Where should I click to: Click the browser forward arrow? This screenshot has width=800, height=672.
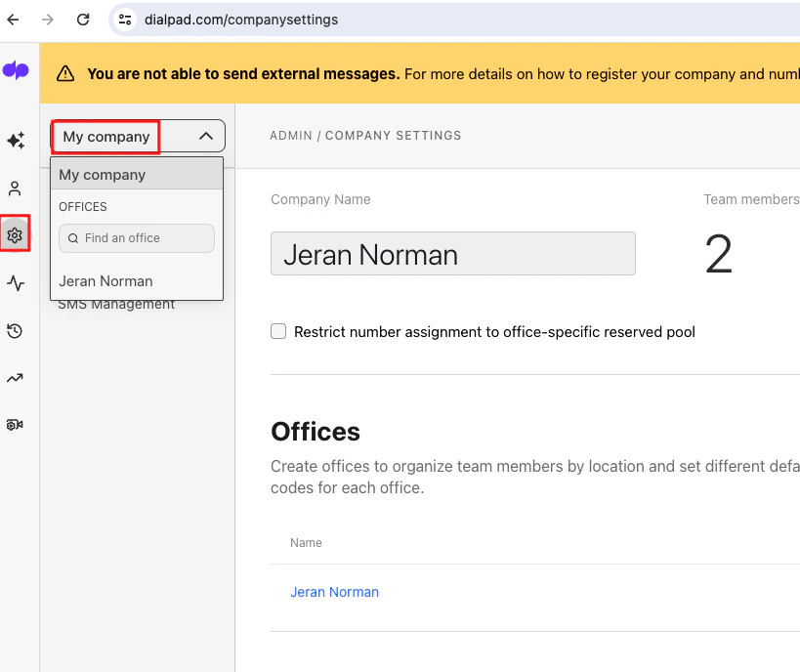pyautogui.click(x=48, y=20)
